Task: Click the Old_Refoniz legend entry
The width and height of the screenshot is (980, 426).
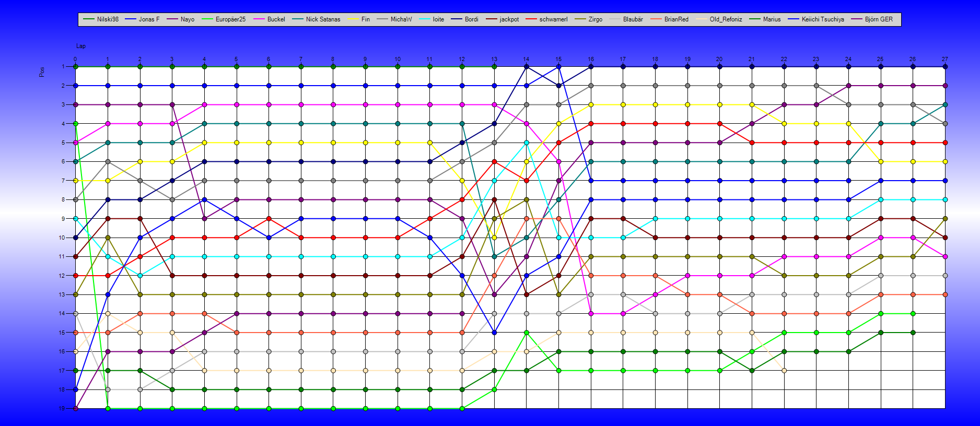Action: [x=719, y=19]
